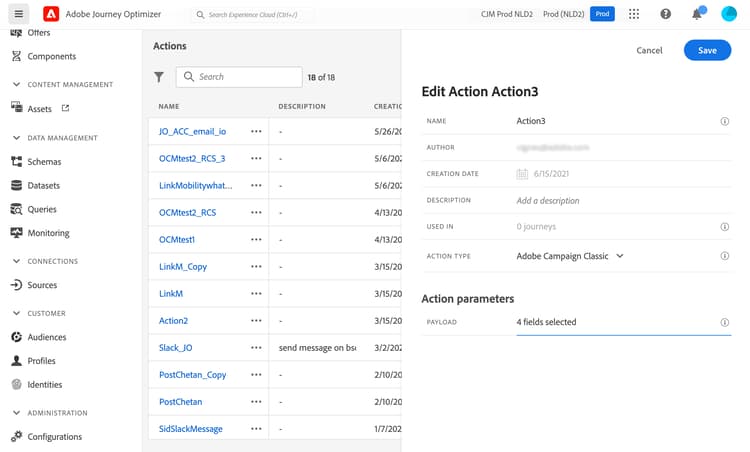The image size is (750, 452).
Task: Click the info icon next to Action Type
Action: 725,256
